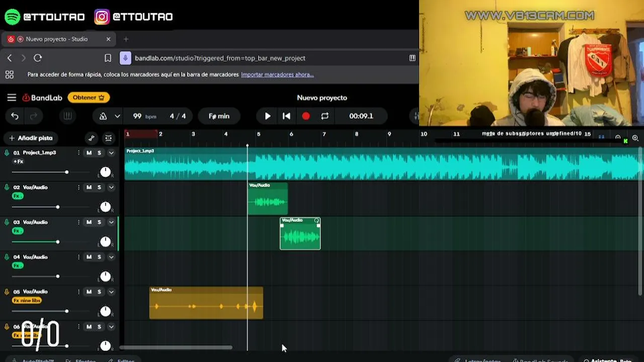
Task: Click Importar marcadores ahora link
Action: tap(277, 75)
